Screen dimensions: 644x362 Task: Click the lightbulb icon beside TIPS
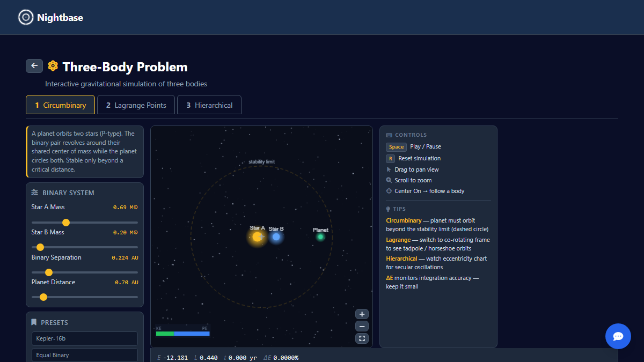coord(387,209)
